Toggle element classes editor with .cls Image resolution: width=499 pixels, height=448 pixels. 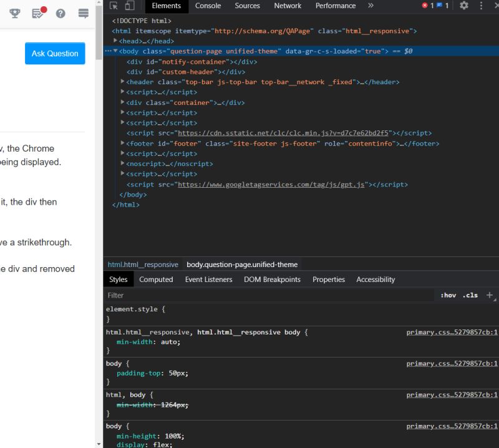(471, 295)
